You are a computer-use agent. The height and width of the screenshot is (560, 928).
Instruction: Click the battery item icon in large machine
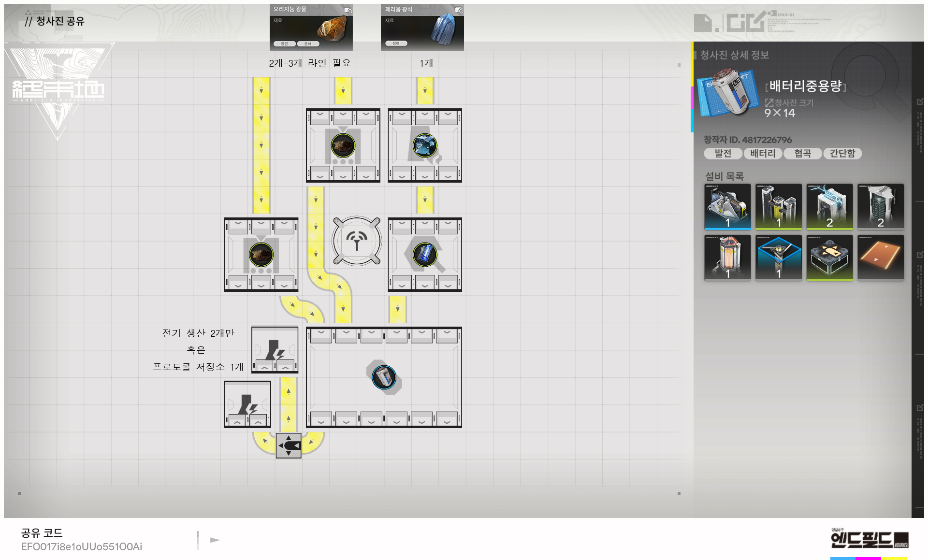tap(384, 377)
